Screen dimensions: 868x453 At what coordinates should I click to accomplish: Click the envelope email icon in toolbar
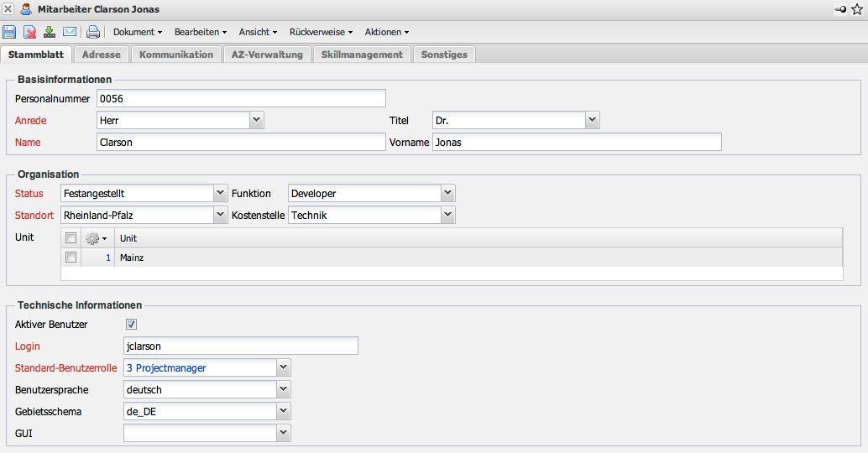(x=70, y=33)
